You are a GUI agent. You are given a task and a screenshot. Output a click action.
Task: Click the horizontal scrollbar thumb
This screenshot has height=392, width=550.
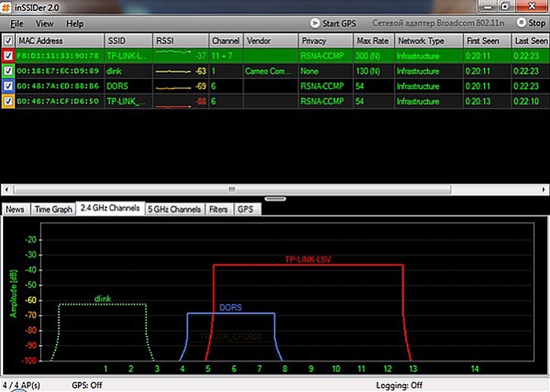coord(232,190)
